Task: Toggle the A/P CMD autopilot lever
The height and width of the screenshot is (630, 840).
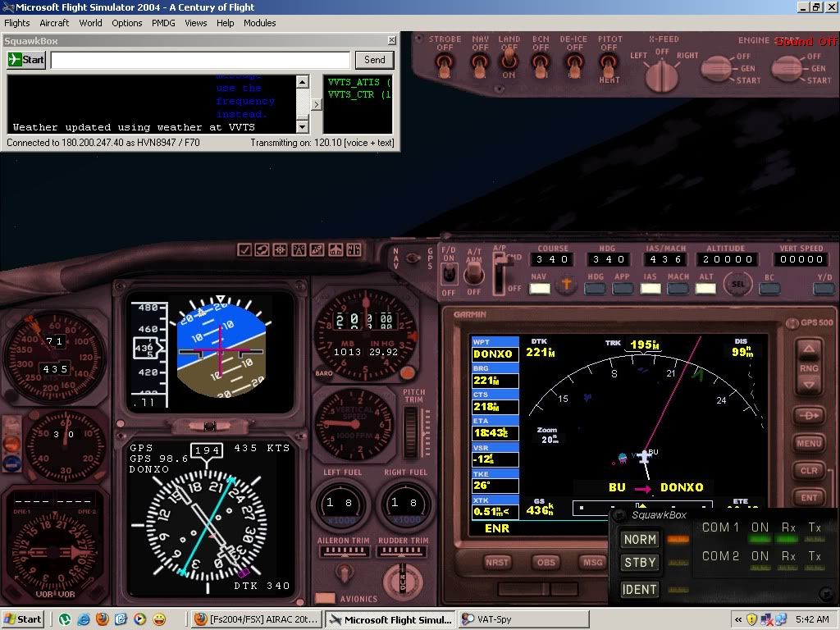Action: point(500,273)
